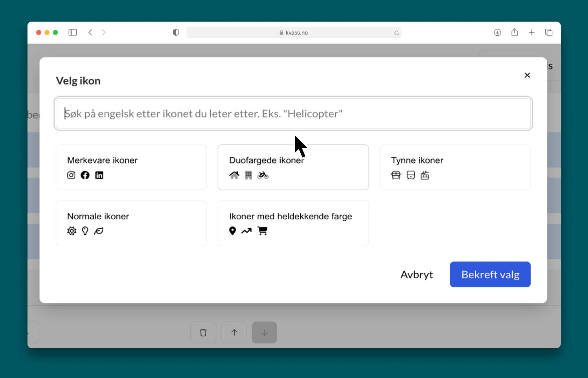Select the duotone house icon

[234, 175]
